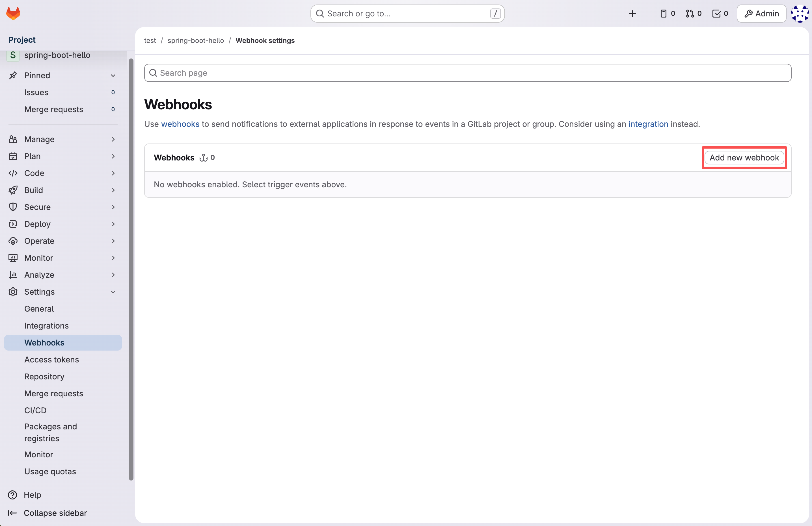Expand the Deploy menu section
Viewport: 812px width, 526px height.
point(113,224)
